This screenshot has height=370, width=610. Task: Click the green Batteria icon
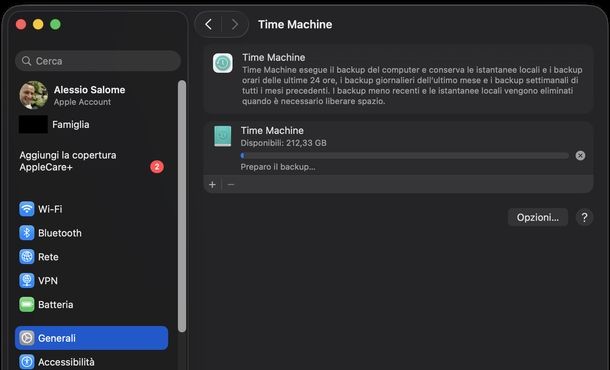pyautogui.click(x=27, y=304)
